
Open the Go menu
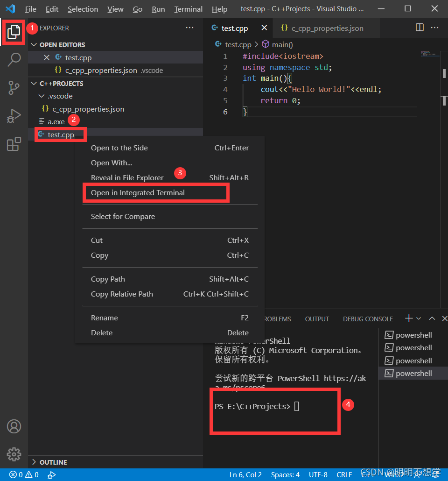click(137, 9)
